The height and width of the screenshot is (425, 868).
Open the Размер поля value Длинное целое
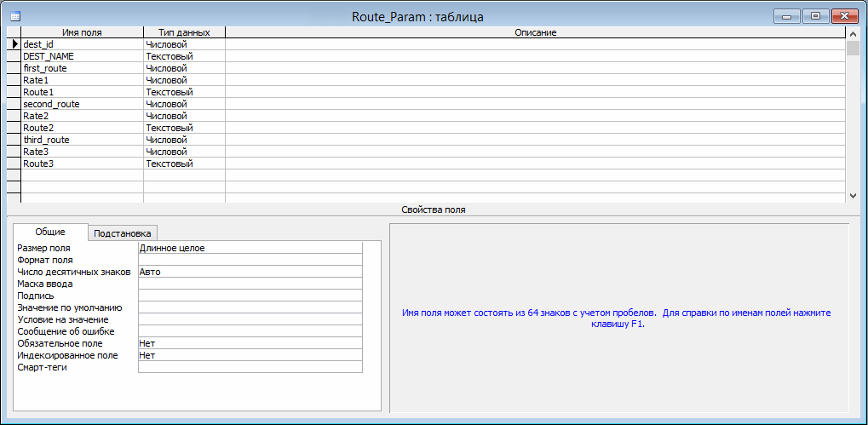click(x=250, y=249)
